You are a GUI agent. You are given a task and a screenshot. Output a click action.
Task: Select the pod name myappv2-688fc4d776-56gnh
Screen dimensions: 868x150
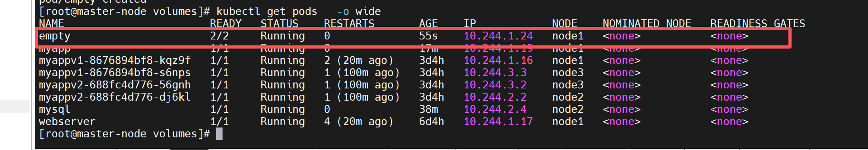(x=115, y=85)
